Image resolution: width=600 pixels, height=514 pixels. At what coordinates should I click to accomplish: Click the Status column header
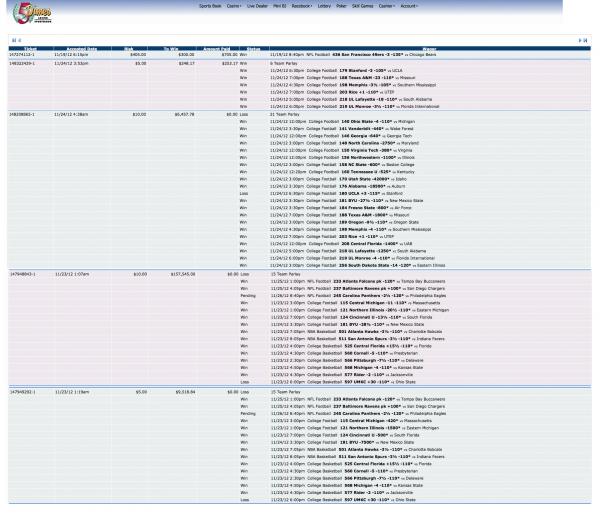coord(253,48)
